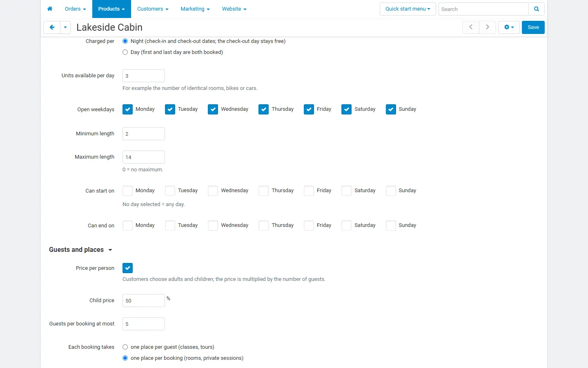Go to the home dashboard icon
588x368 pixels.
pyautogui.click(x=50, y=9)
